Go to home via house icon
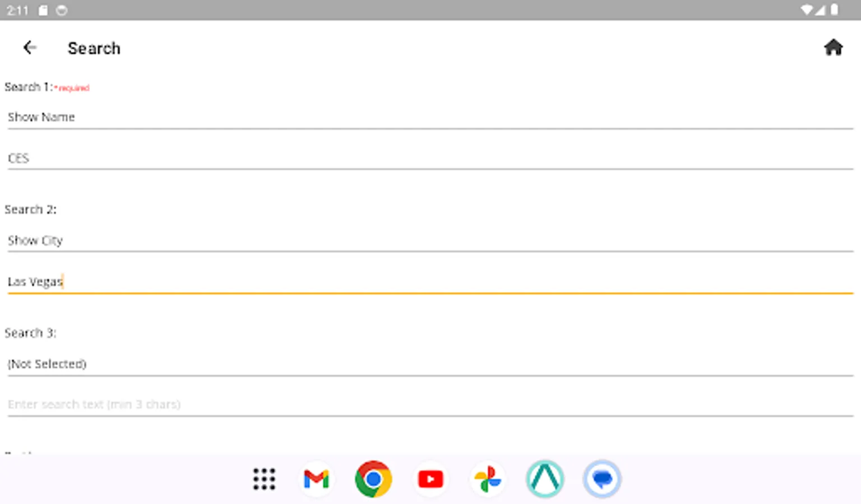The height and width of the screenshot is (504, 861). pos(833,48)
